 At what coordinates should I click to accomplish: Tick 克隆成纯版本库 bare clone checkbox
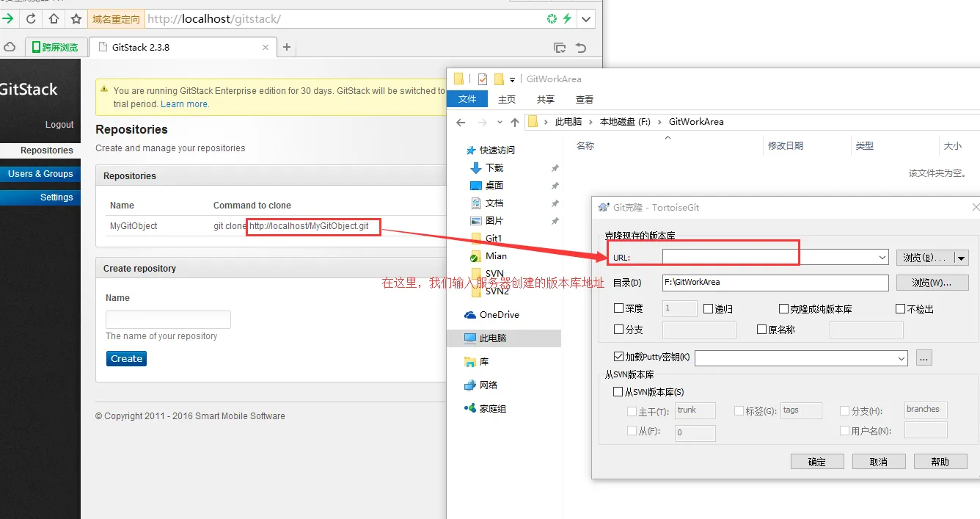coord(784,309)
